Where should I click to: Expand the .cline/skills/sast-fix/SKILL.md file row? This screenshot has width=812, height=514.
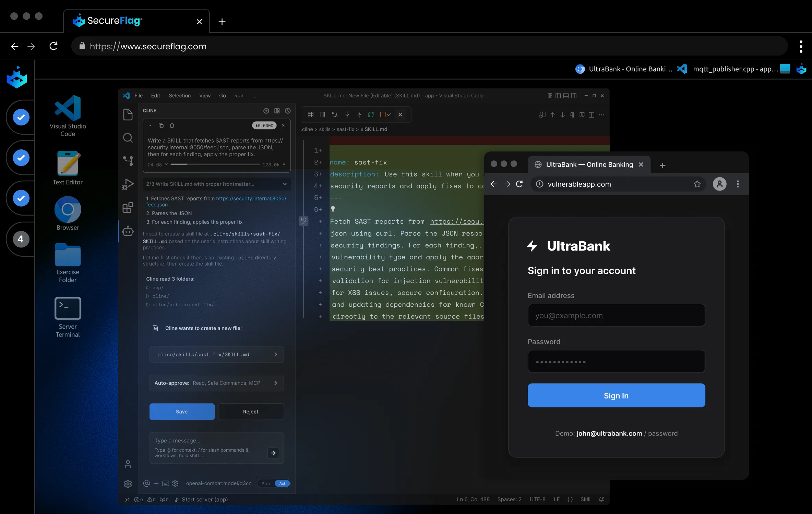217,354
